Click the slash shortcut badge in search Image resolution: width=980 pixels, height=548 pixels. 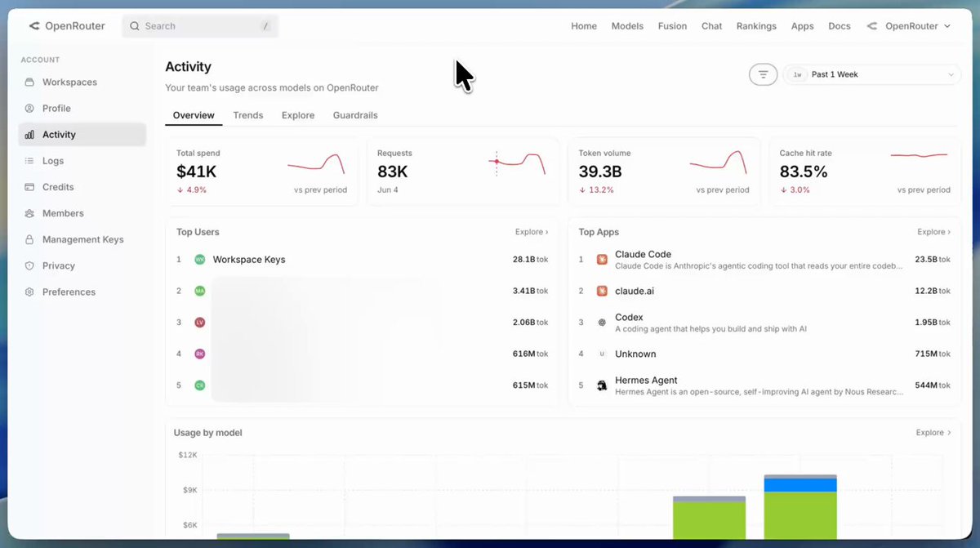pos(265,26)
